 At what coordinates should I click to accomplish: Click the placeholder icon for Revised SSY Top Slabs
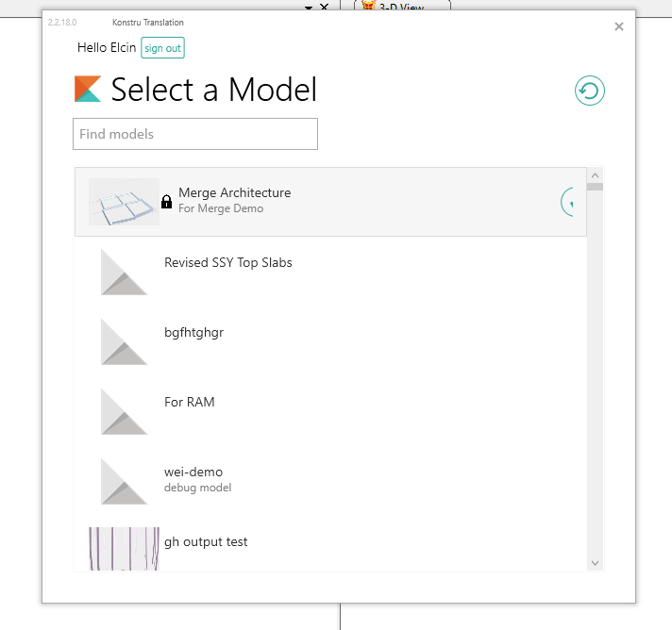(x=124, y=272)
